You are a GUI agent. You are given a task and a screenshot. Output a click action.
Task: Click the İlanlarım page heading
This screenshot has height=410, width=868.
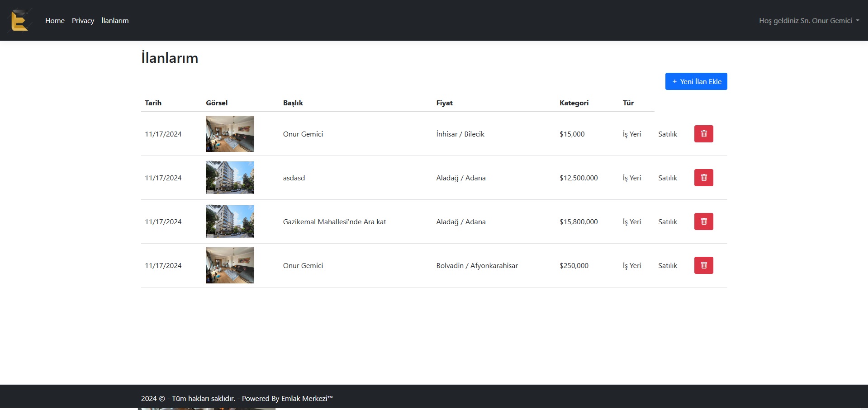click(170, 58)
